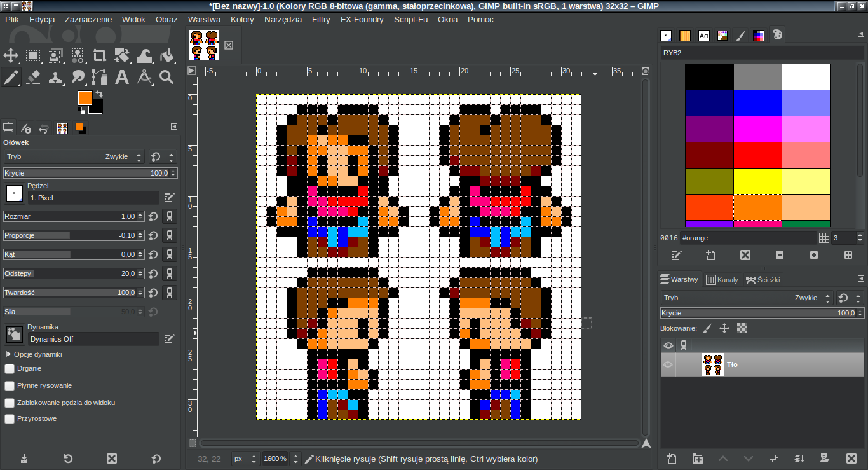
Task: Select the Crop tool
Action: click(x=100, y=55)
